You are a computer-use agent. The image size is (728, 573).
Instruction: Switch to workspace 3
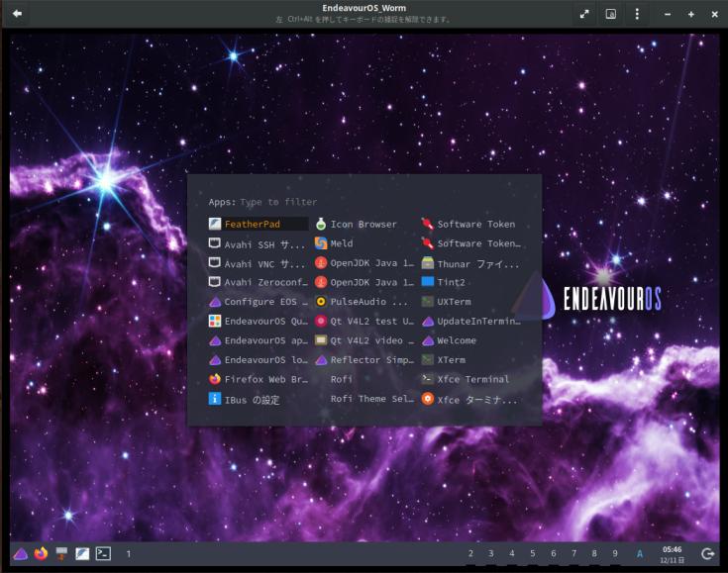pos(490,553)
